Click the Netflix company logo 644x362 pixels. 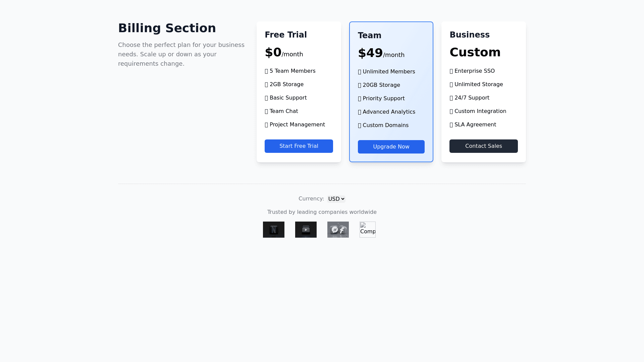tap(273, 230)
